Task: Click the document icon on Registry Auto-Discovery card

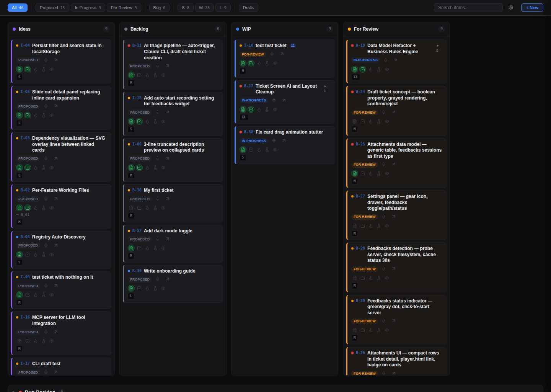Action: click(x=20, y=255)
